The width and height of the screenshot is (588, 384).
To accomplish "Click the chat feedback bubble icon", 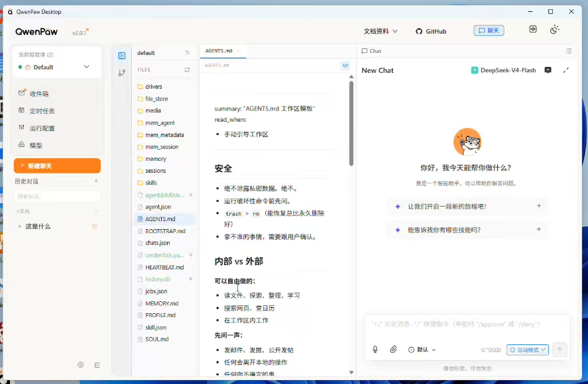I will point(548,70).
